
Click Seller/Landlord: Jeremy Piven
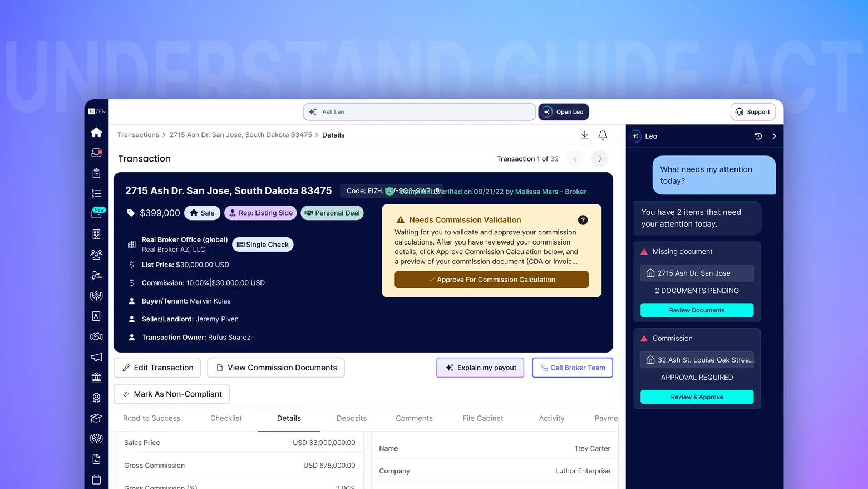coord(190,319)
